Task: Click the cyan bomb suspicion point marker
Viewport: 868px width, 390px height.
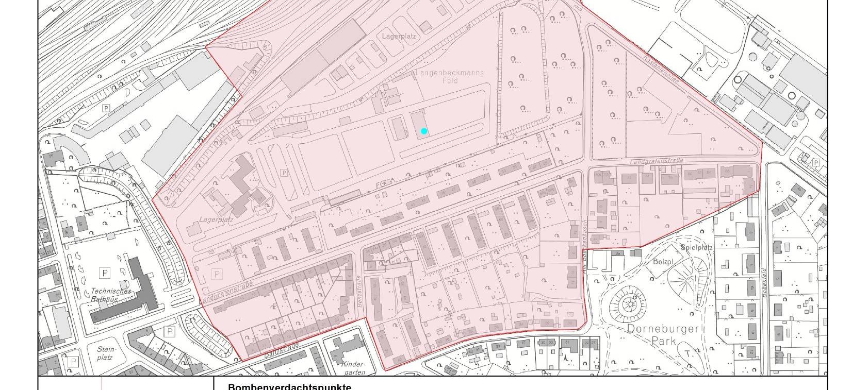Action: click(424, 131)
